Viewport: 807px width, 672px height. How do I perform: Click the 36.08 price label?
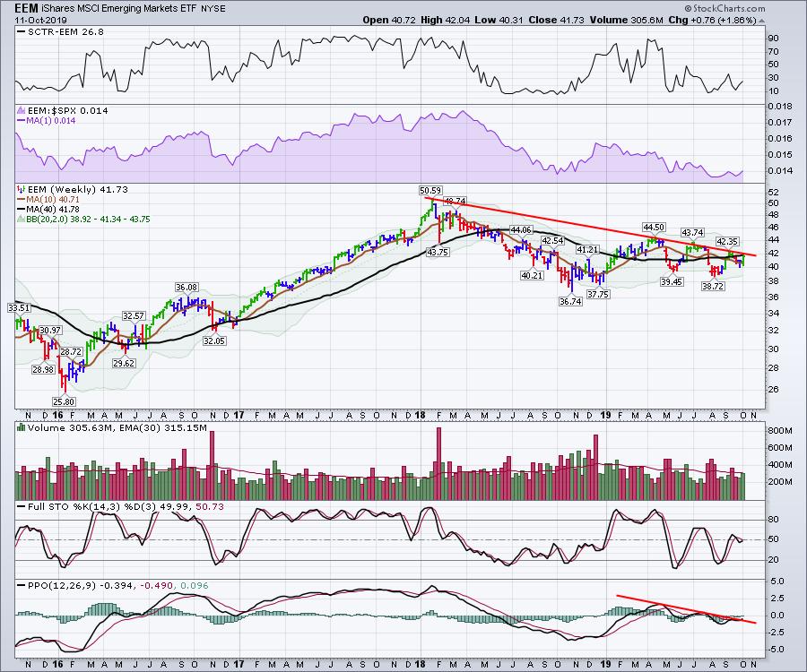coord(187,288)
